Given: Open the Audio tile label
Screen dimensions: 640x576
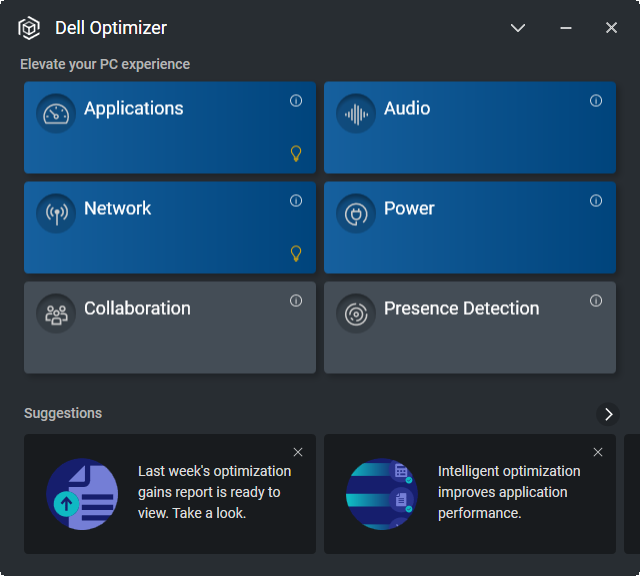Looking at the screenshot, I should (407, 108).
